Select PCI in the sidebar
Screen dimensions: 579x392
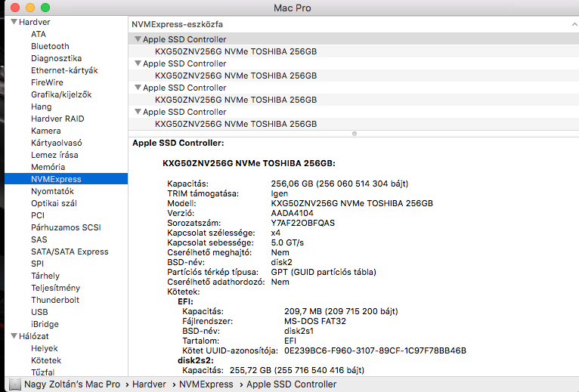(38, 215)
